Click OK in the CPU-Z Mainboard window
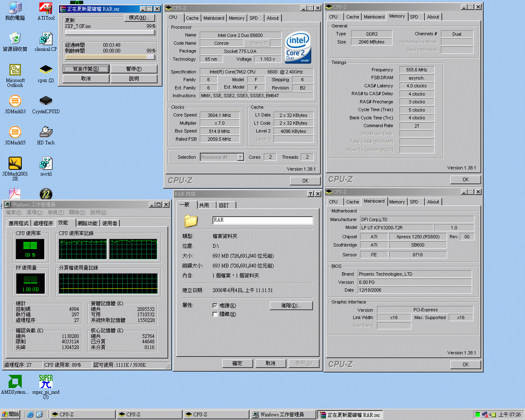The height and width of the screenshot is (420, 525). 466,364
